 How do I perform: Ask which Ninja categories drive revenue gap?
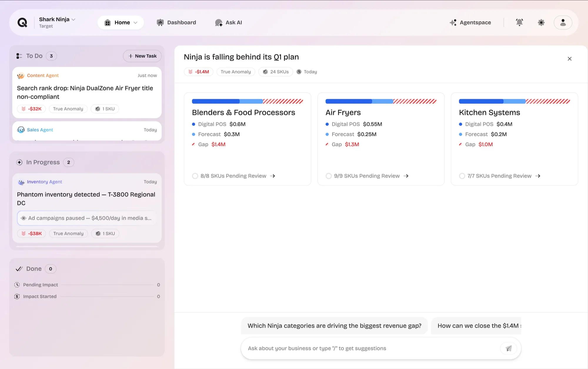[x=334, y=326]
